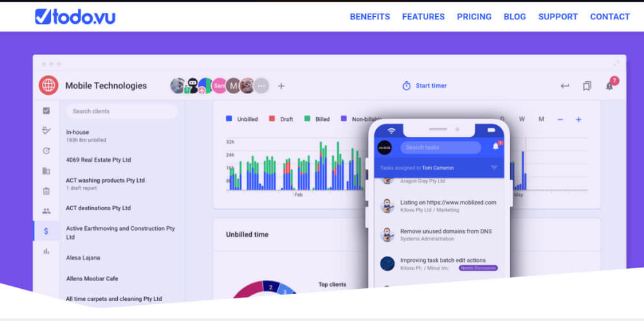The width and height of the screenshot is (644, 321).
Task: Open the CONTACT page
Action: tap(609, 17)
